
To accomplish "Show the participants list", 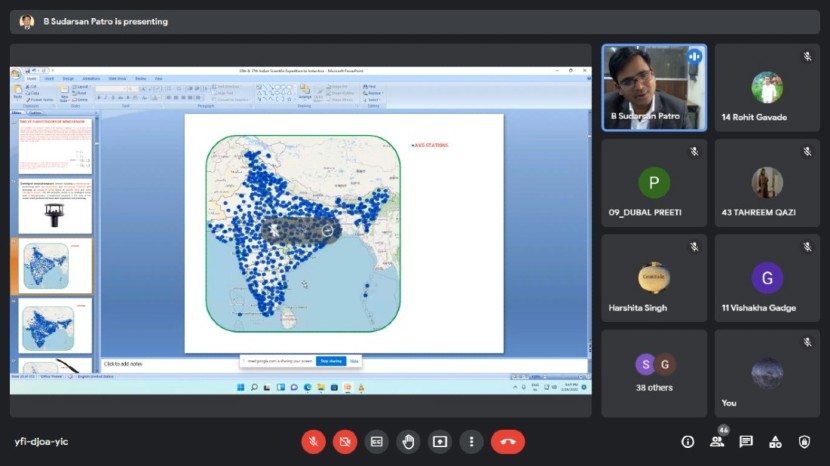I will pos(717,441).
